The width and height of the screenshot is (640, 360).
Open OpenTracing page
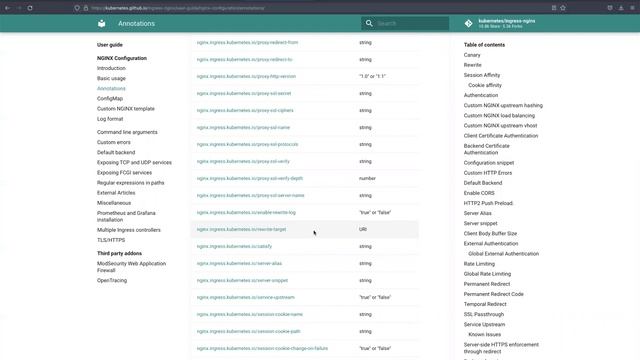[112, 280]
